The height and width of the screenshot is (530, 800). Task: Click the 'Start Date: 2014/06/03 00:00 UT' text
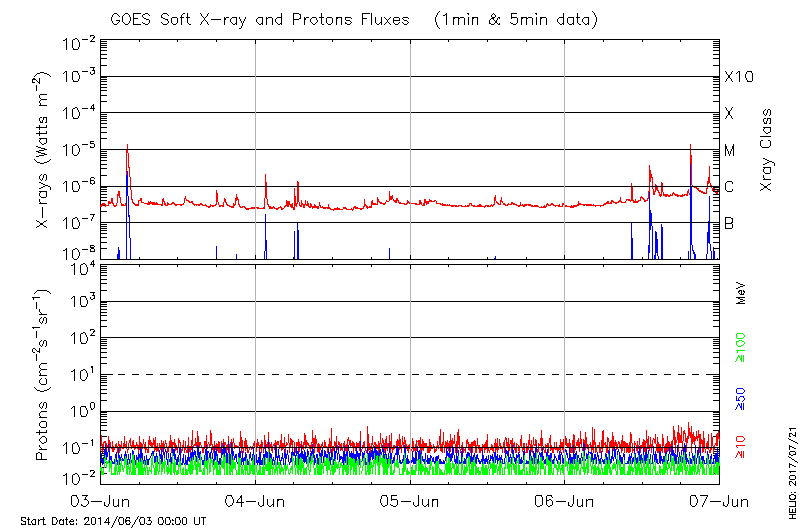(x=113, y=521)
